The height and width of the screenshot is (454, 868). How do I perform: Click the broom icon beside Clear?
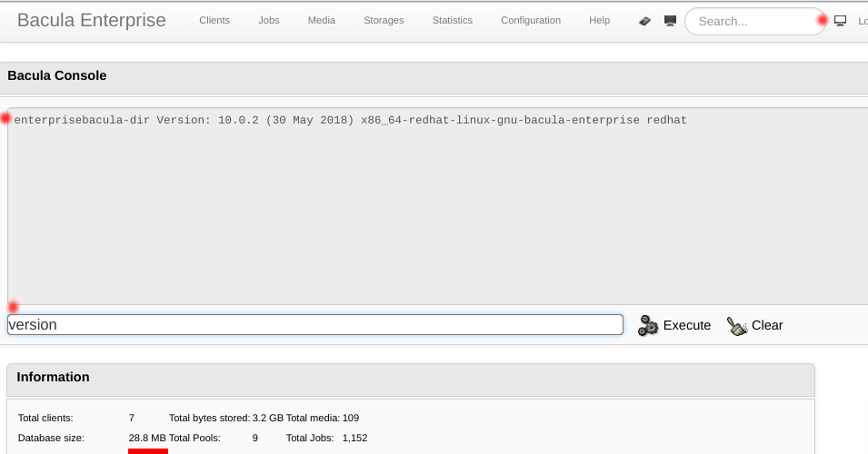(x=737, y=326)
